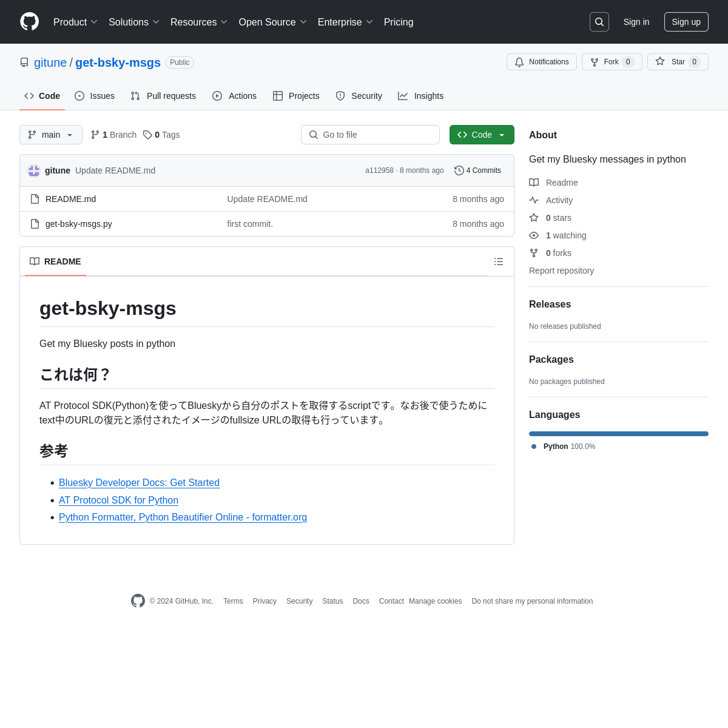Open the Pricing page
The image size is (728, 728).
click(399, 22)
